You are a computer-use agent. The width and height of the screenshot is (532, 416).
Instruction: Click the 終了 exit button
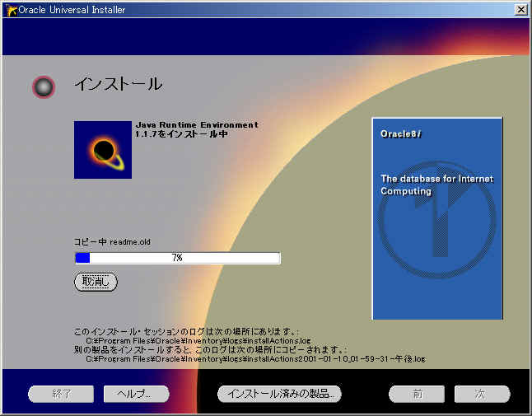[x=61, y=394]
